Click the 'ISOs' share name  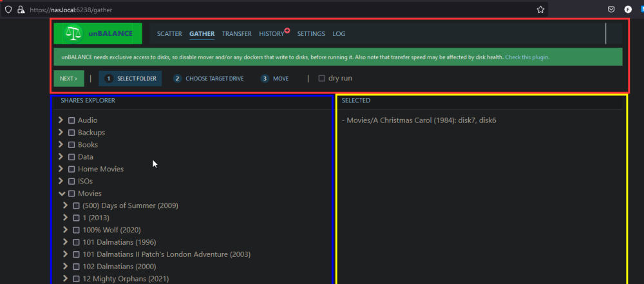click(x=86, y=181)
